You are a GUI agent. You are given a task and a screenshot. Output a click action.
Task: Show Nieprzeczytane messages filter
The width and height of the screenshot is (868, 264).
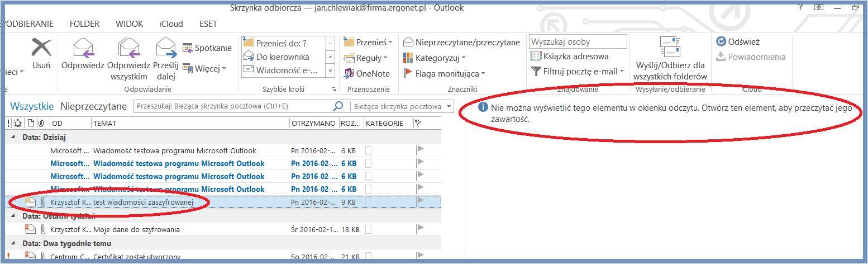[94, 106]
